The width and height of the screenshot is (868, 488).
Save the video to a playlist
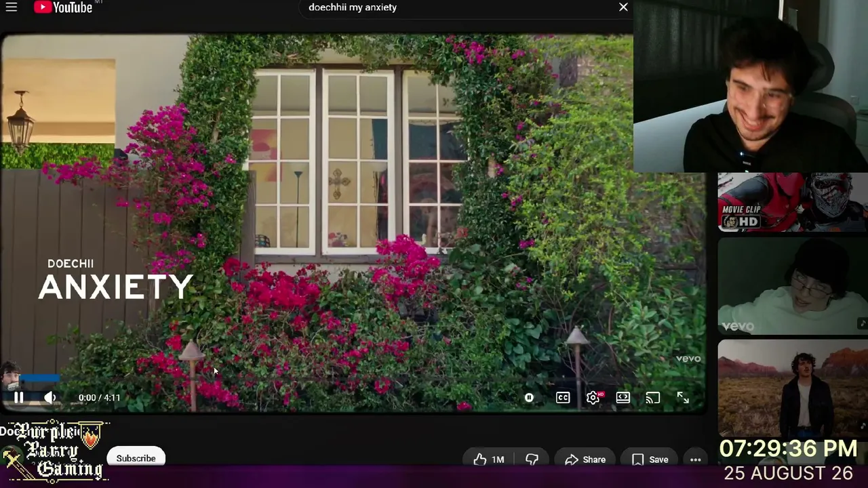click(650, 460)
